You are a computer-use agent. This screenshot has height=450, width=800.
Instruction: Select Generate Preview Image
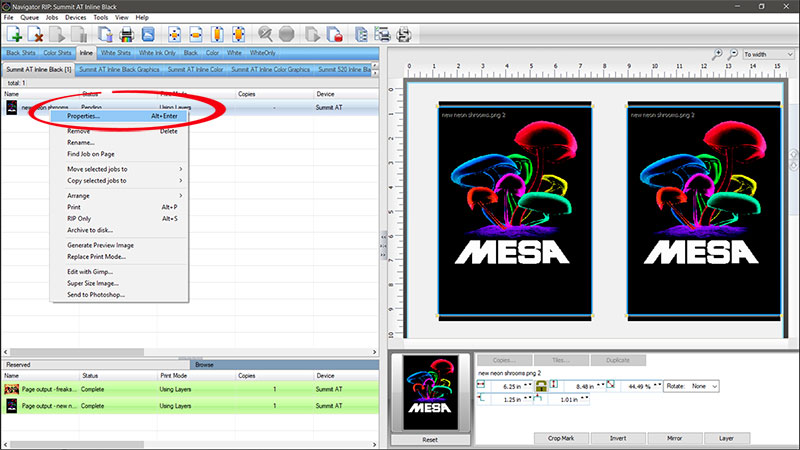click(119, 245)
